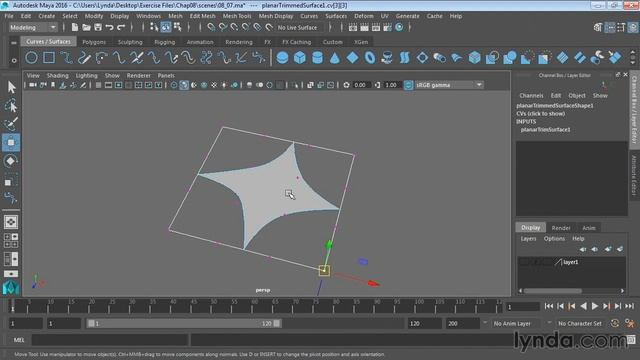This screenshot has height=360, width=640.
Task: Click the Undo arrow icon
Action: pos(109,27)
